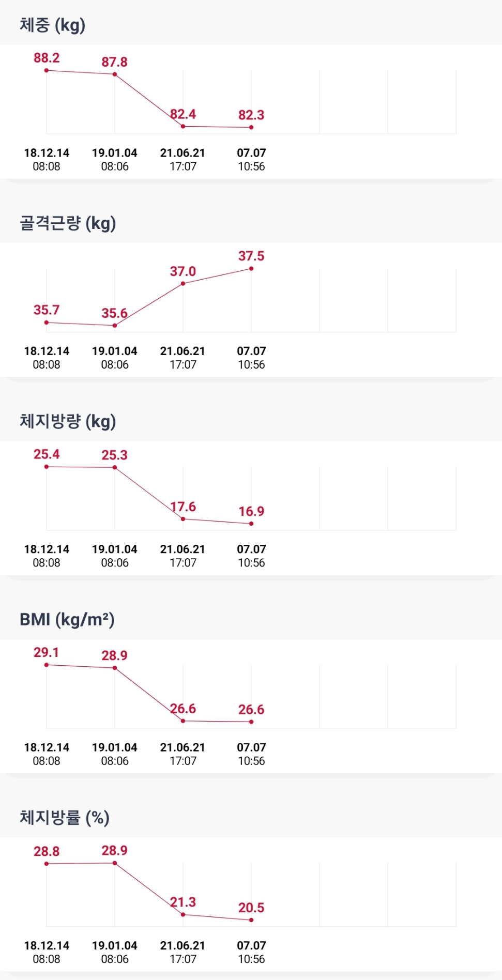Tap the 82.3 weight reading
The image size is (502, 980).
(x=251, y=115)
